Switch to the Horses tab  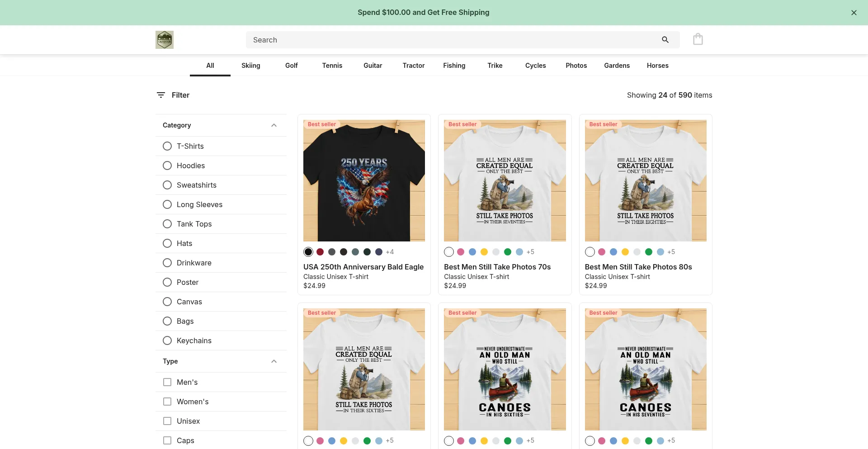point(658,66)
